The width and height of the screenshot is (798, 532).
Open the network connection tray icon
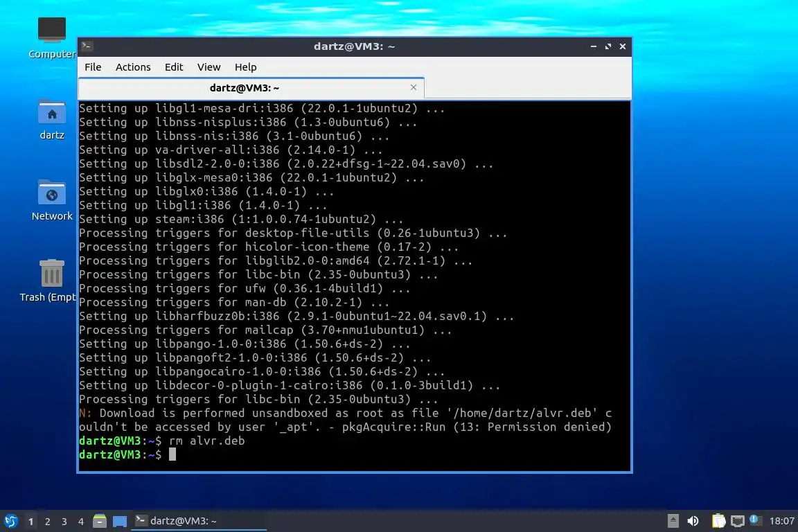[738, 521]
